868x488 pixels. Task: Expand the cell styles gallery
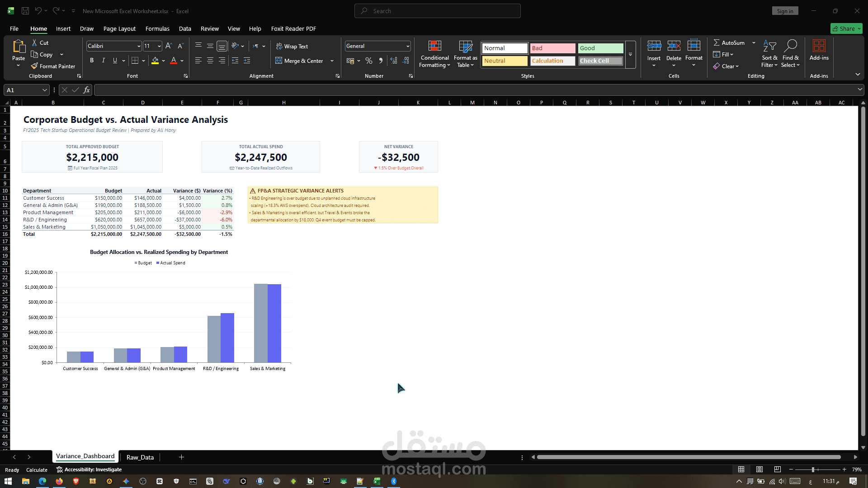[630, 55]
